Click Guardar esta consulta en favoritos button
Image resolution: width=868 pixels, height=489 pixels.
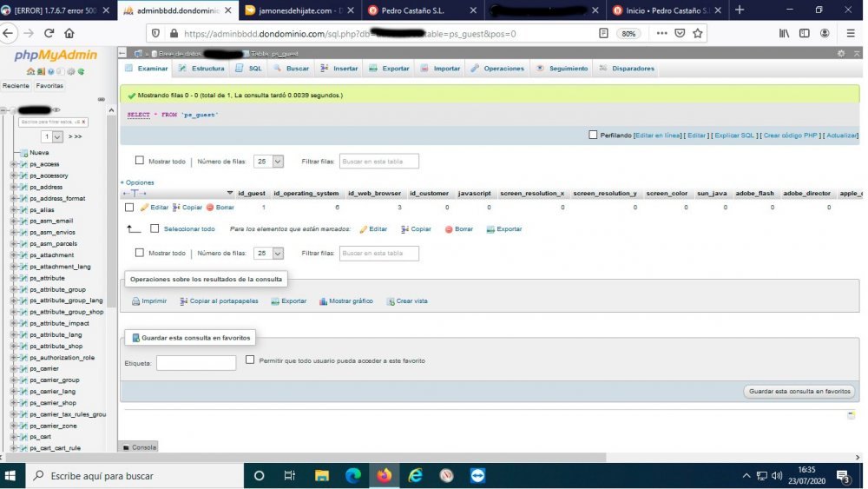(799, 391)
